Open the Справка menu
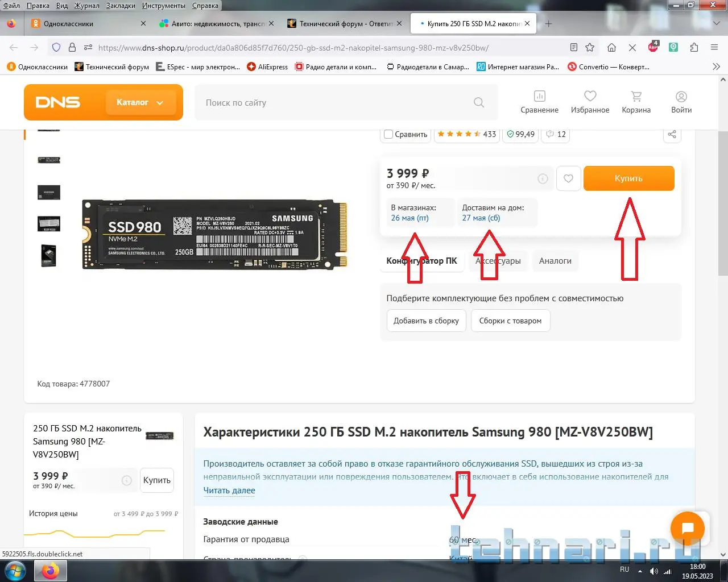728x582 pixels. pyautogui.click(x=205, y=6)
